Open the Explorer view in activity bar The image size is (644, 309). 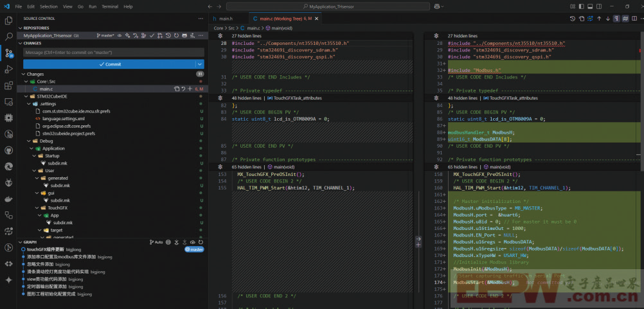pos(8,21)
